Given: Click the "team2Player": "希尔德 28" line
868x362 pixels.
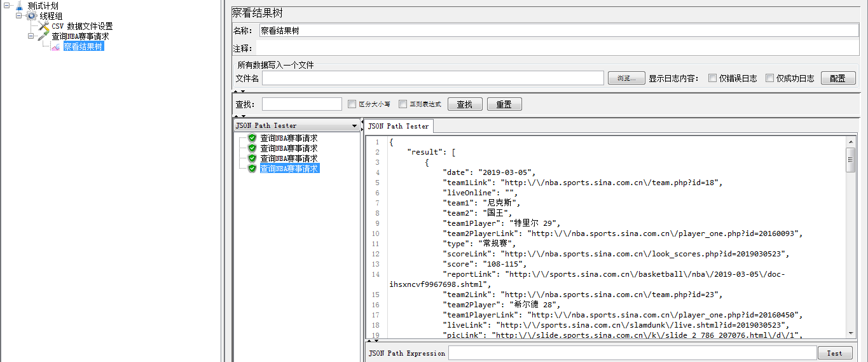Looking at the screenshot, I should click(x=501, y=305).
